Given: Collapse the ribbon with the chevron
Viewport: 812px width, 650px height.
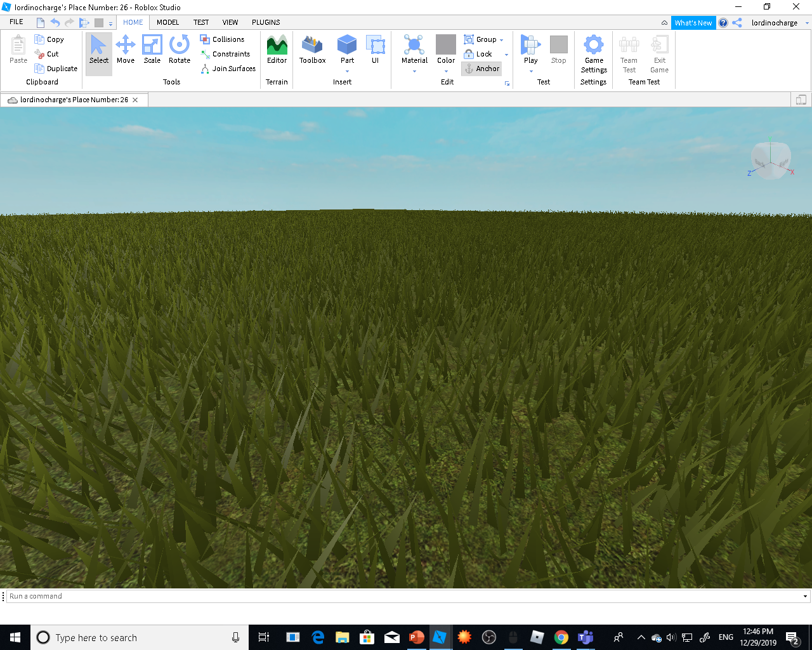Looking at the screenshot, I should coord(664,23).
